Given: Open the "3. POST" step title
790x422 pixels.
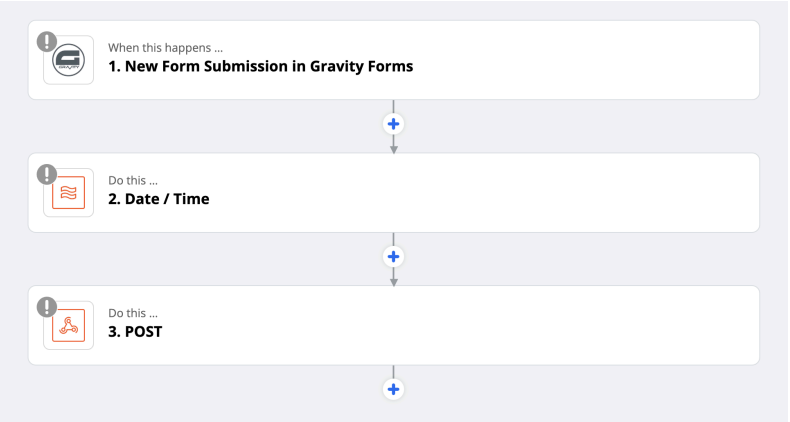Looking at the screenshot, I should 135,332.
